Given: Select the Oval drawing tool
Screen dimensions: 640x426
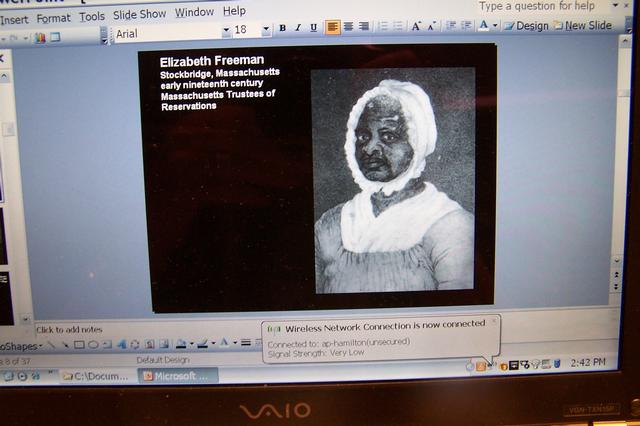Looking at the screenshot, I should click(93, 345).
